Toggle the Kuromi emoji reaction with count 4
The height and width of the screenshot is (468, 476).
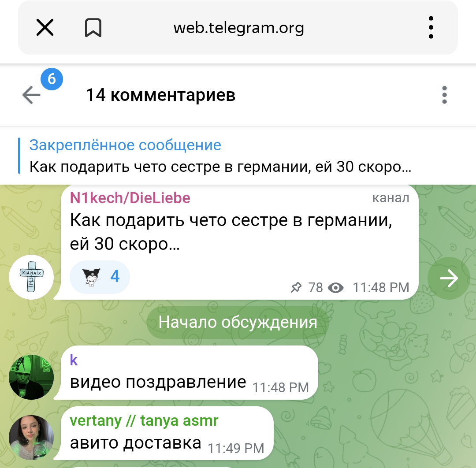100,277
